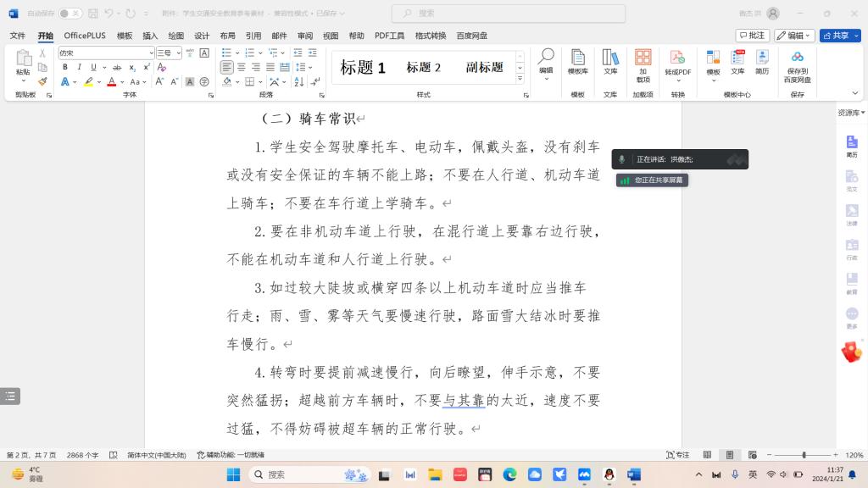Toggle the left-align paragraph button
The width and height of the screenshot is (868, 488).
pyautogui.click(x=227, y=67)
